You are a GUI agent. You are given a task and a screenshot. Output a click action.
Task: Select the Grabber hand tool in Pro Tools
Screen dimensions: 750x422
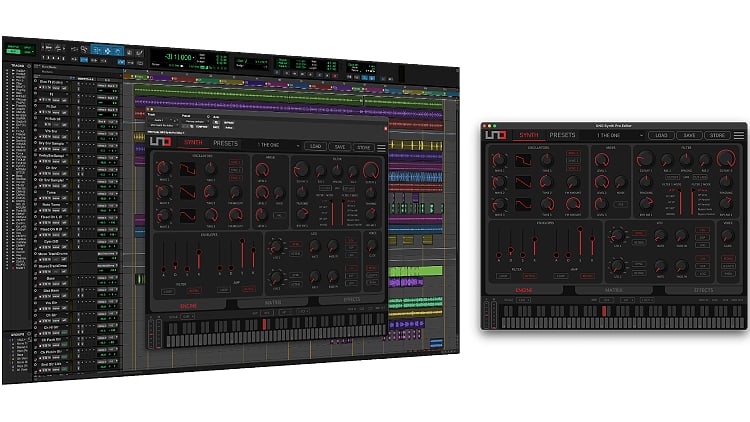point(118,51)
